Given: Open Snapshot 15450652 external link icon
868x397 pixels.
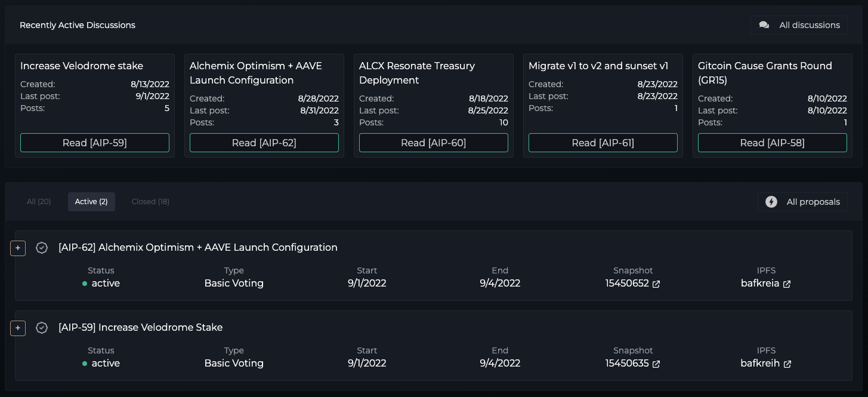Looking at the screenshot, I should point(656,284).
